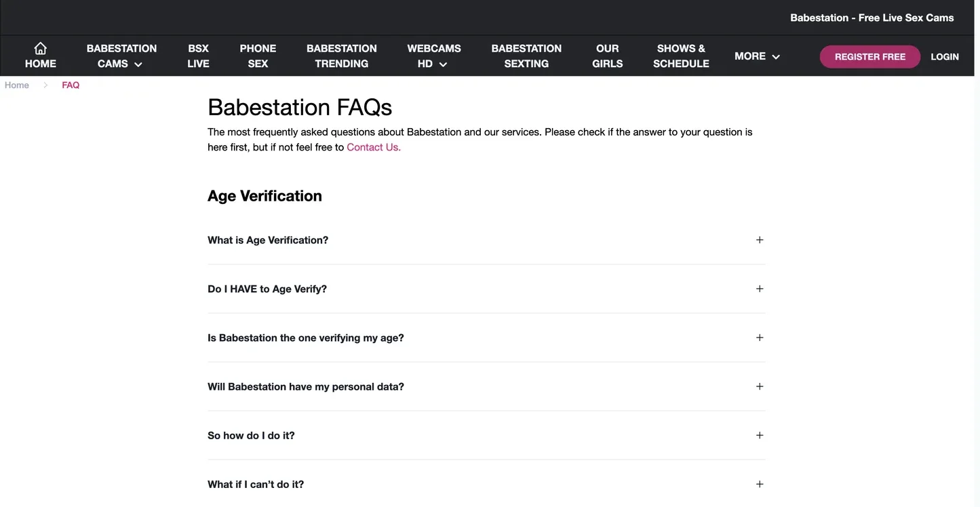The height and width of the screenshot is (507, 980).
Task: Click 'Is Babestation the one verifying my age?' text
Action: click(306, 338)
